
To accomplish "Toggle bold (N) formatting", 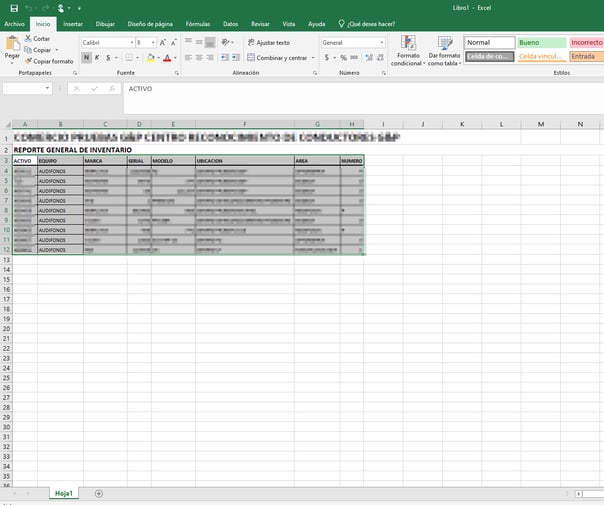I will pos(86,58).
